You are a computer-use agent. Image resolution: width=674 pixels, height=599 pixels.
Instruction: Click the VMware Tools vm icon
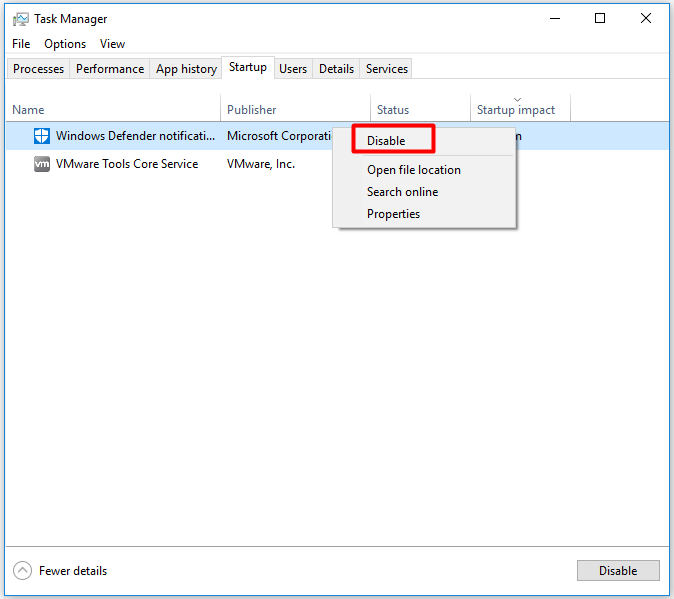(x=42, y=164)
